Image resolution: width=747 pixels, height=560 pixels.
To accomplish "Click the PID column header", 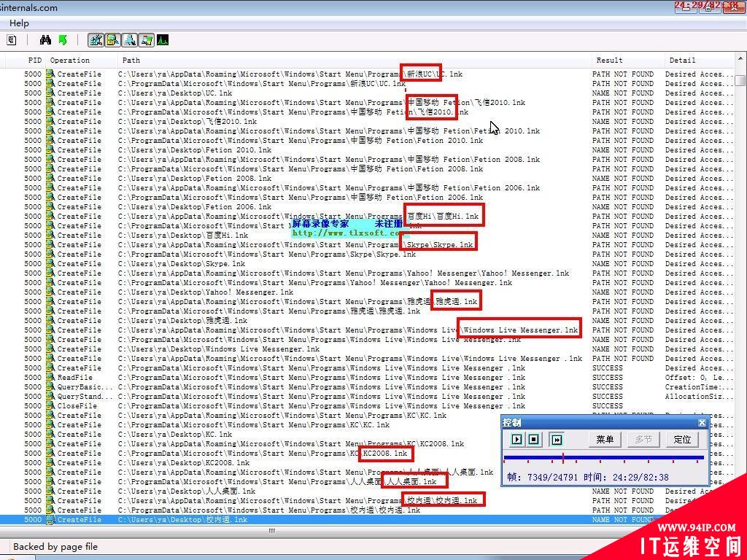I will pyautogui.click(x=35, y=60).
